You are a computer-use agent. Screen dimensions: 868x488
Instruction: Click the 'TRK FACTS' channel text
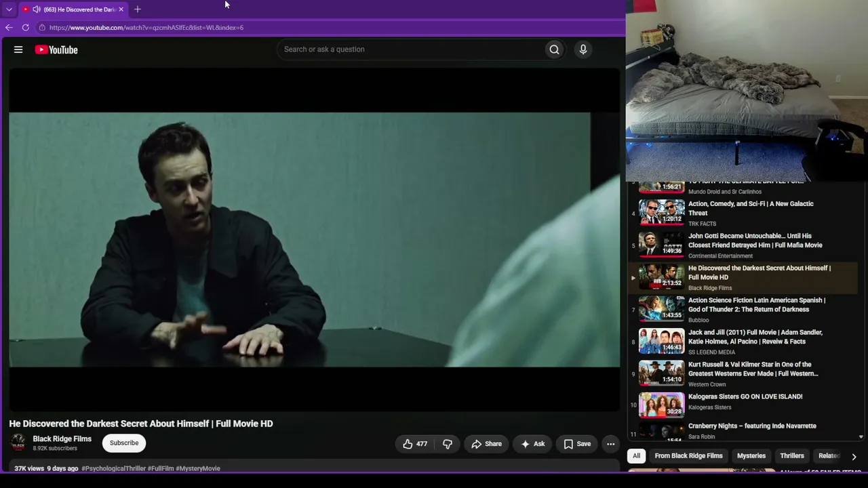pos(702,224)
